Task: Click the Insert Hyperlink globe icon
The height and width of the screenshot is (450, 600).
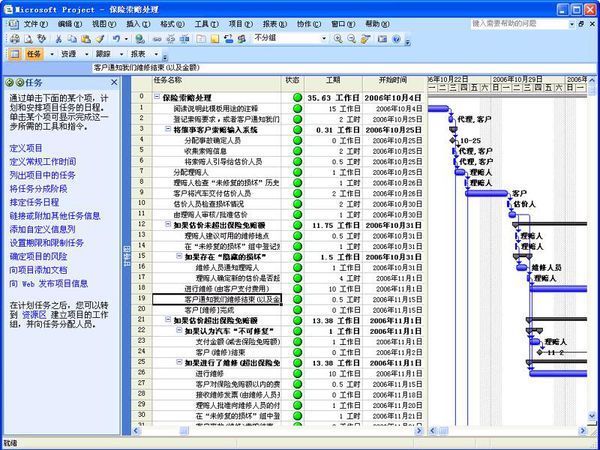Action: click(140, 39)
